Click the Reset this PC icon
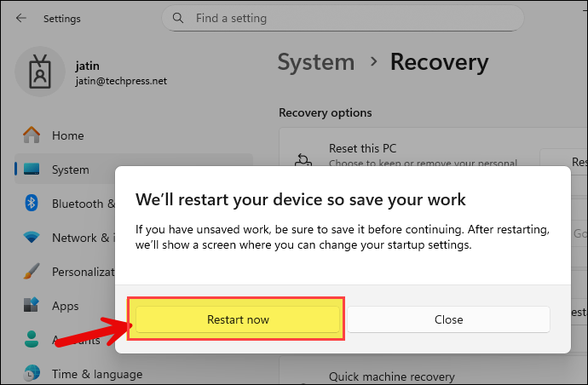588x385 pixels. pyautogui.click(x=304, y=159)
